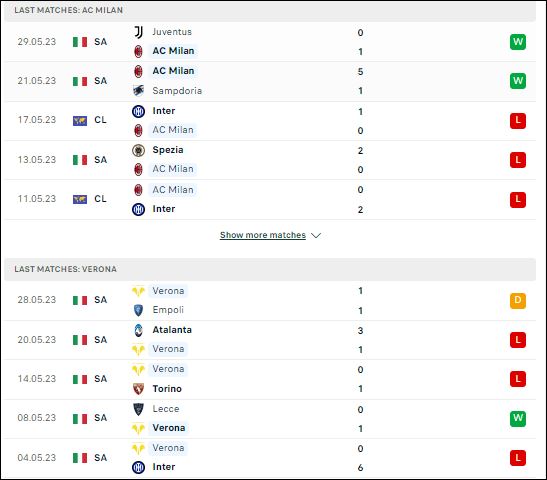Click the Torino club crest icon
The image size is (547, 480).
[x=138, y=389]
